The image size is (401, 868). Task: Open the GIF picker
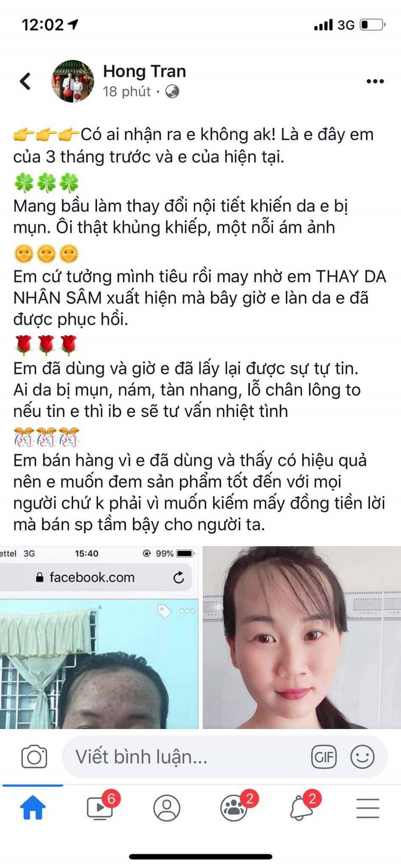[x=324, y=757]
